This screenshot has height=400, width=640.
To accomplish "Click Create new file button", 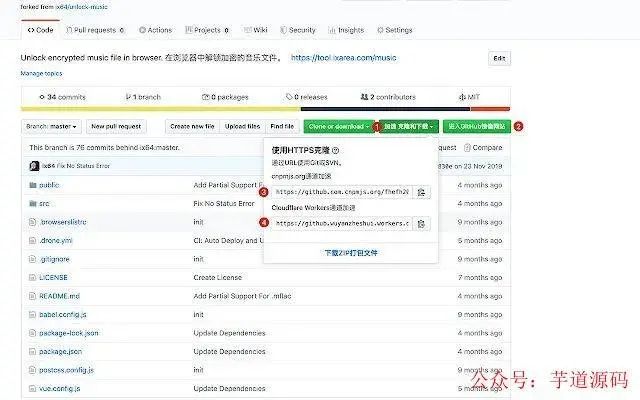I will pos(192,127).
